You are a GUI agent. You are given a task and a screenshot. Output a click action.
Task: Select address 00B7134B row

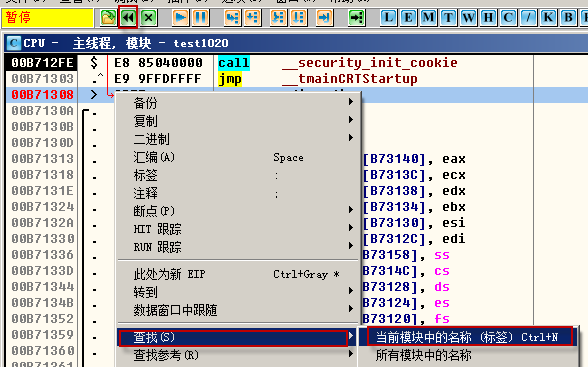(x=42, y=303)
